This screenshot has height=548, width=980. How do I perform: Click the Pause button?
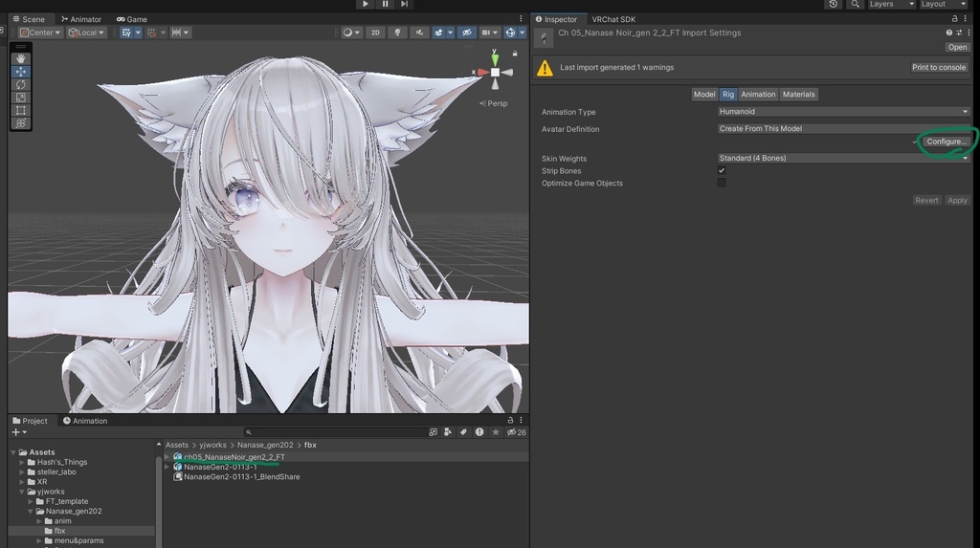click(385, 4)
